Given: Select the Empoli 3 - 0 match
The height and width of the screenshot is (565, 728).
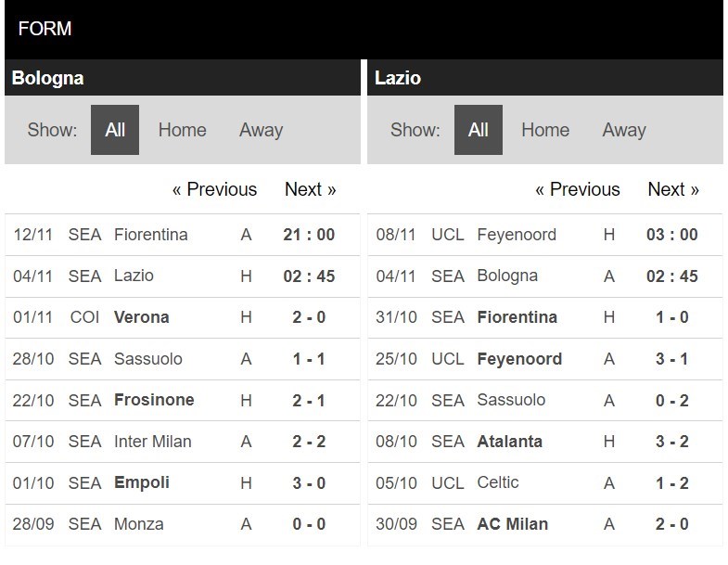Looking at the screenshot, I should pos(309,482).
